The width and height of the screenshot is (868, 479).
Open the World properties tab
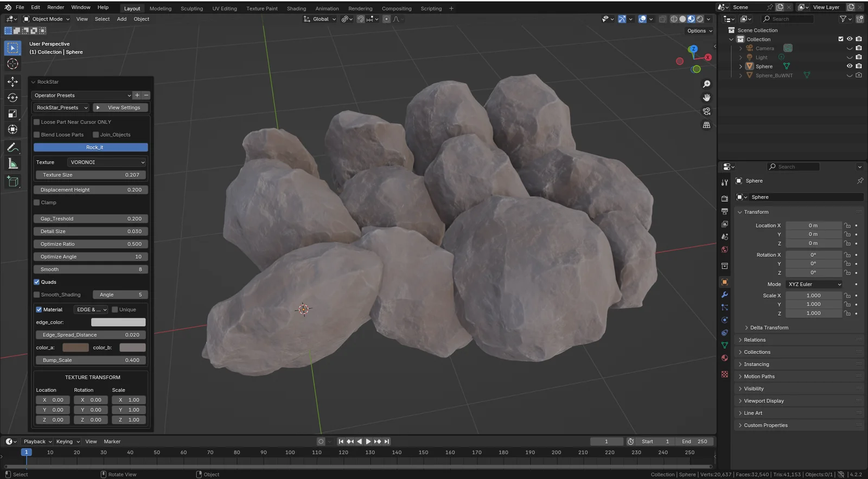click(724, 250)
